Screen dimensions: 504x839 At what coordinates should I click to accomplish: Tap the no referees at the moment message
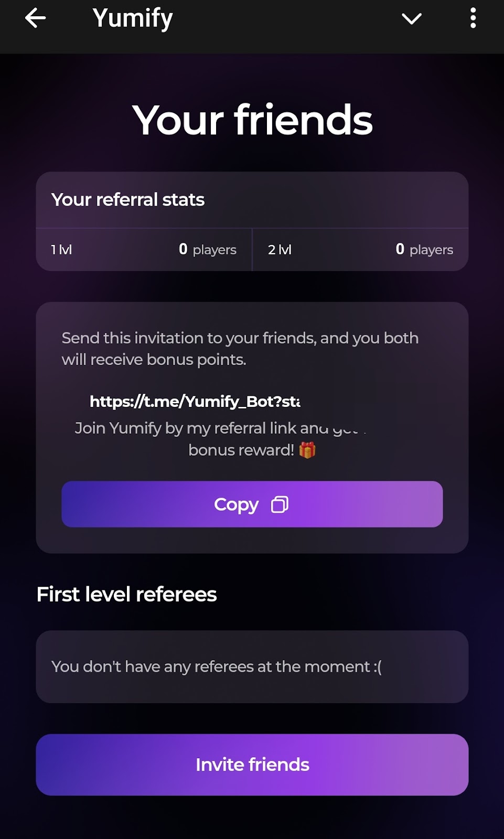(x=217, y=666)
